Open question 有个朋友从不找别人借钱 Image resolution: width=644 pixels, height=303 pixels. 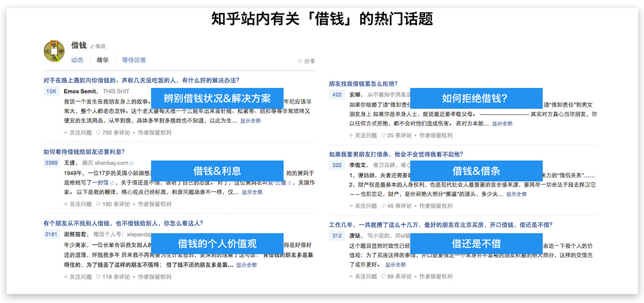coord(123,224)
